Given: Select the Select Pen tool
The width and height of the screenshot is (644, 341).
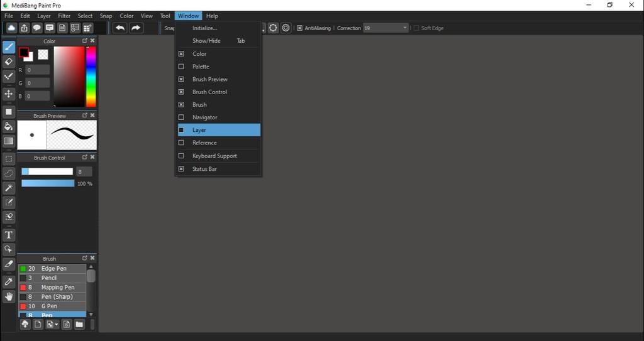Looking at the screenshot, I should (x=9, y=202).
